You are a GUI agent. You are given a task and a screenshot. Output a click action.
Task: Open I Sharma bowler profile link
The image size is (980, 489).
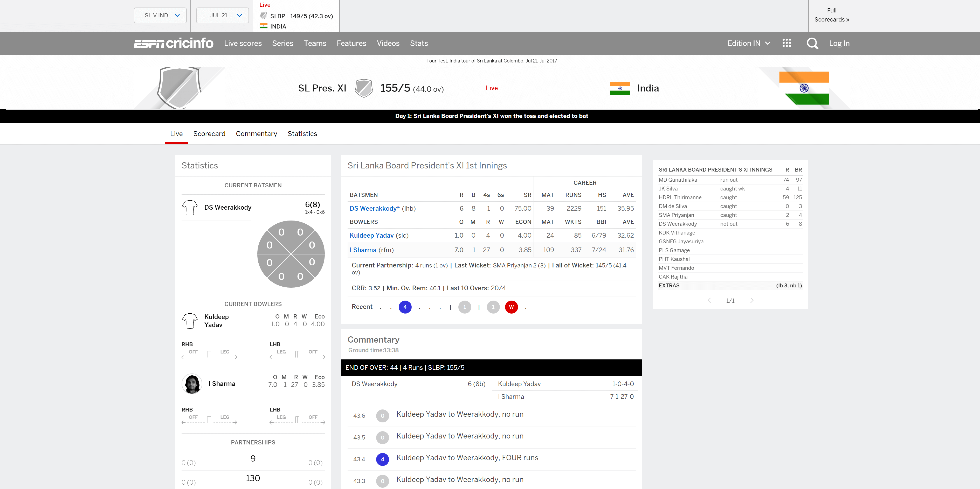tap(363, 250)
